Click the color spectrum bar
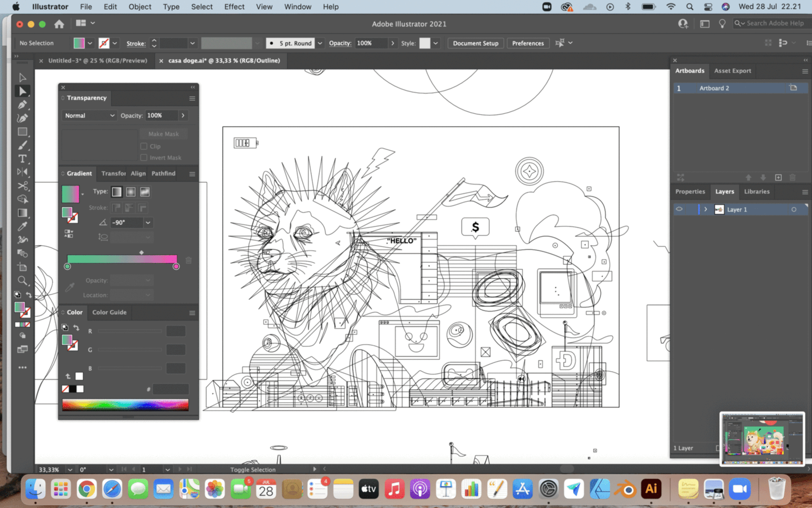Image resolution: width=812 pixels, height=508 pixels. (125, 404)
